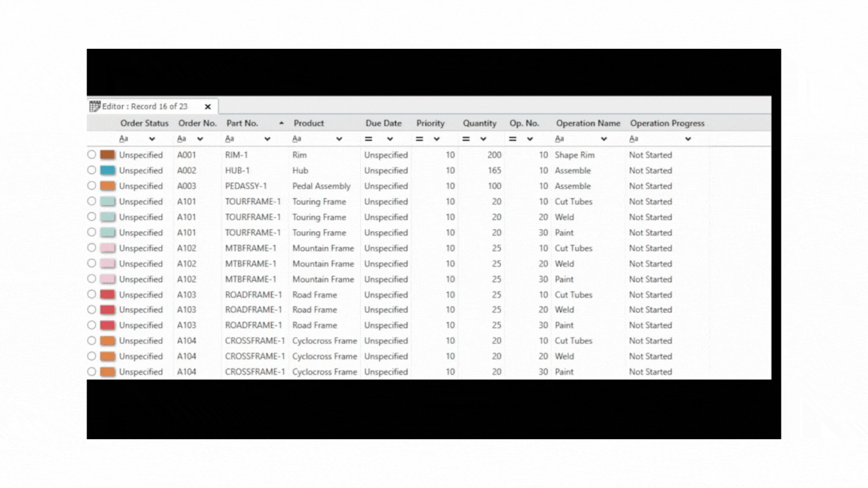
Task: Select the radio button for the PEDASSY-1 row
Action: 91,185
